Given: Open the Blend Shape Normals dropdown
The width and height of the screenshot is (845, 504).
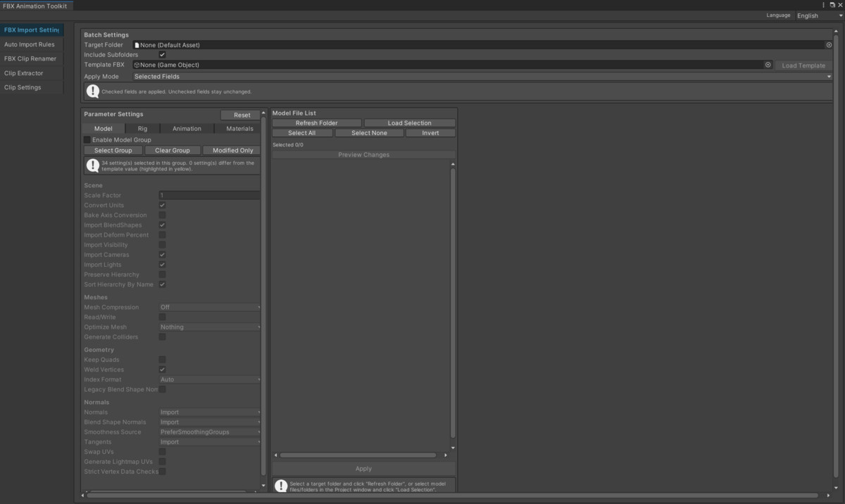Looking at the screenshot, I should tap(210, 422).
